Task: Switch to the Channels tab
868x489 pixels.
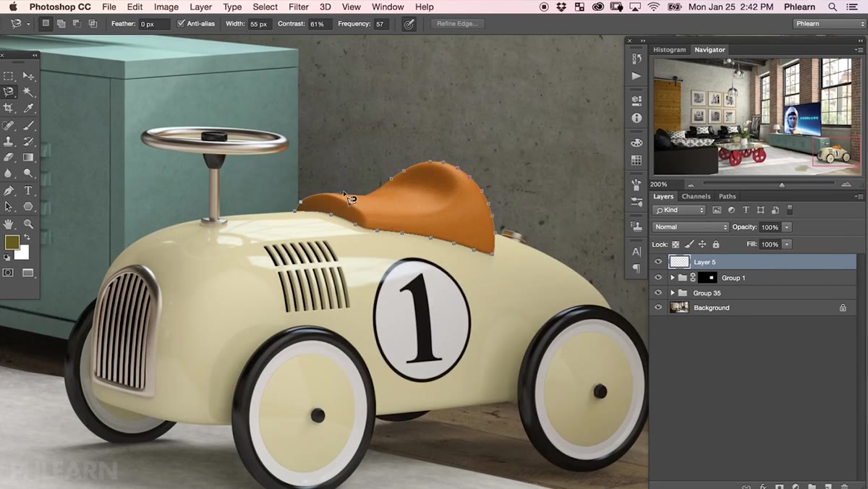Action: (696, 196)
